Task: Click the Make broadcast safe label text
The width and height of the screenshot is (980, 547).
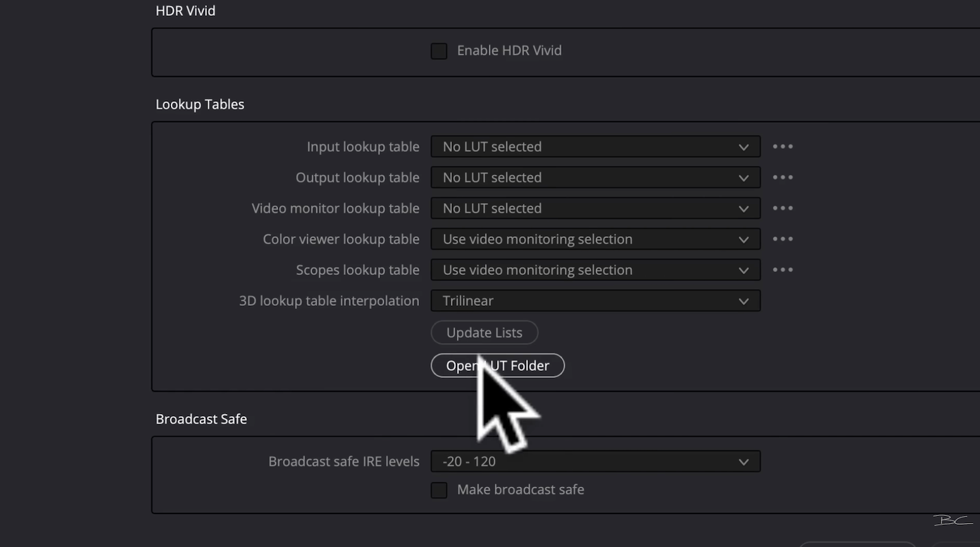Action: click(x=520, y=490)
